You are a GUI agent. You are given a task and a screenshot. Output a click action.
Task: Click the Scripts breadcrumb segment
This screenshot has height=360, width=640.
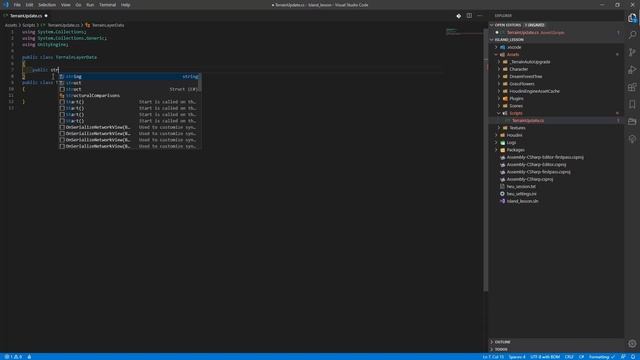point(29,25)
